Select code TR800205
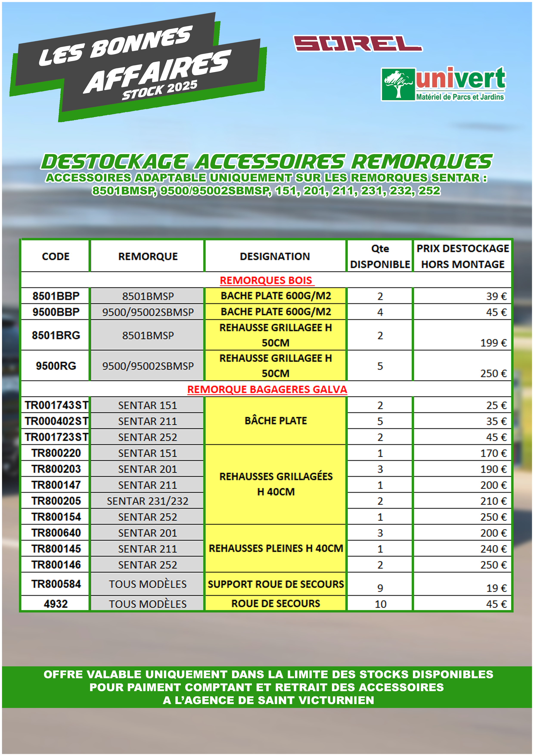Viewport: 534px width, 756px height. 56,501
